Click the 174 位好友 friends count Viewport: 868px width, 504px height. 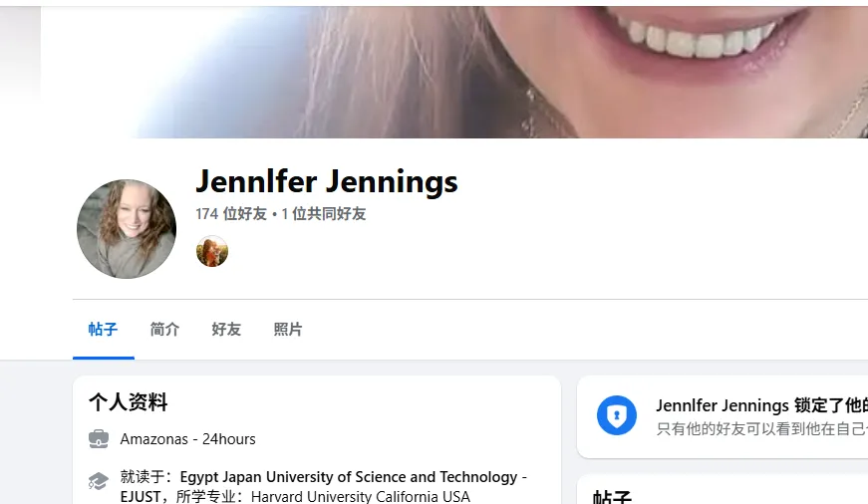pyautogui.click(x=231, y=213)
